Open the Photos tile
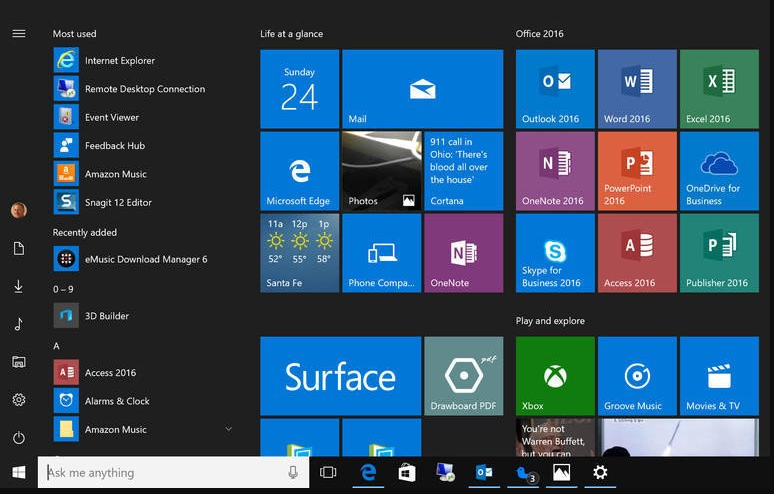The height and width of the screenshot is (494, 774). (382, 171)
